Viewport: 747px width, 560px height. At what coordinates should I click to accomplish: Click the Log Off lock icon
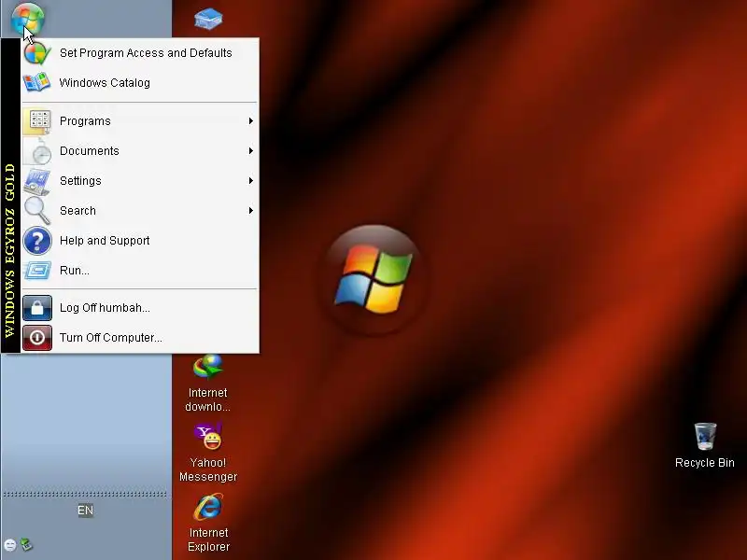click(x=37, y=308)
